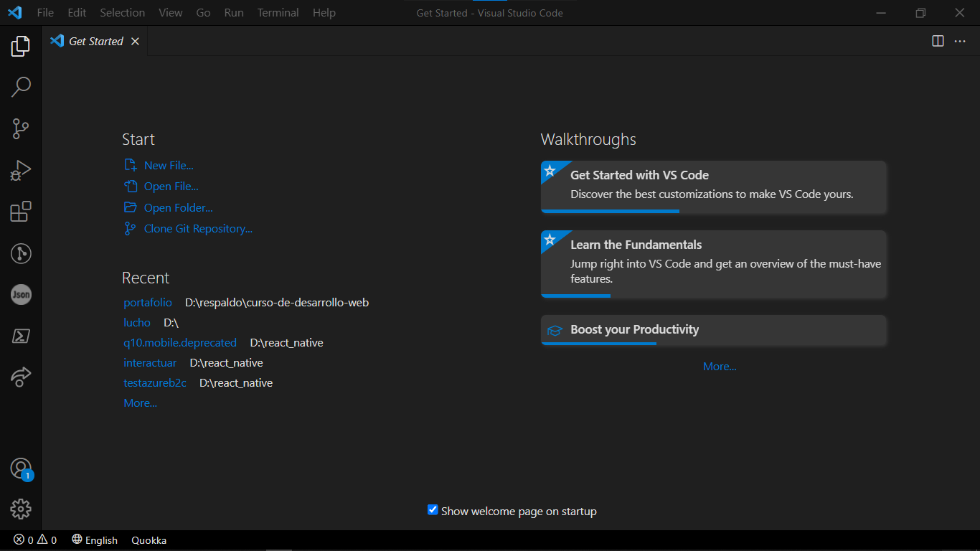Screen dimensions: 980x551
Task: Open the Git Graph circular icon
Action: point(21,253)
